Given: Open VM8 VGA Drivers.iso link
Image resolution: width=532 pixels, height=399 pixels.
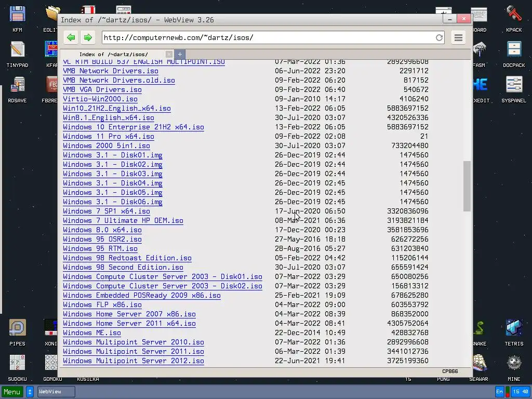Looking at the screenshot, I should coord(102,89).
